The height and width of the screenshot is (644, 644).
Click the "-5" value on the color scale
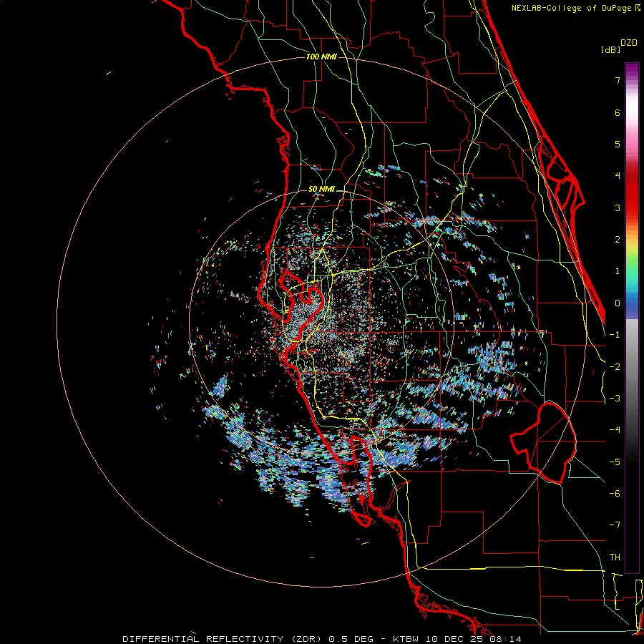(615, 462)
